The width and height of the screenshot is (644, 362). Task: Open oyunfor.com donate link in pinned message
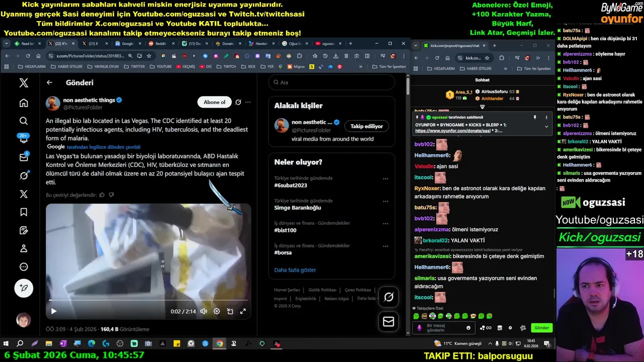(x=453, y=131)
